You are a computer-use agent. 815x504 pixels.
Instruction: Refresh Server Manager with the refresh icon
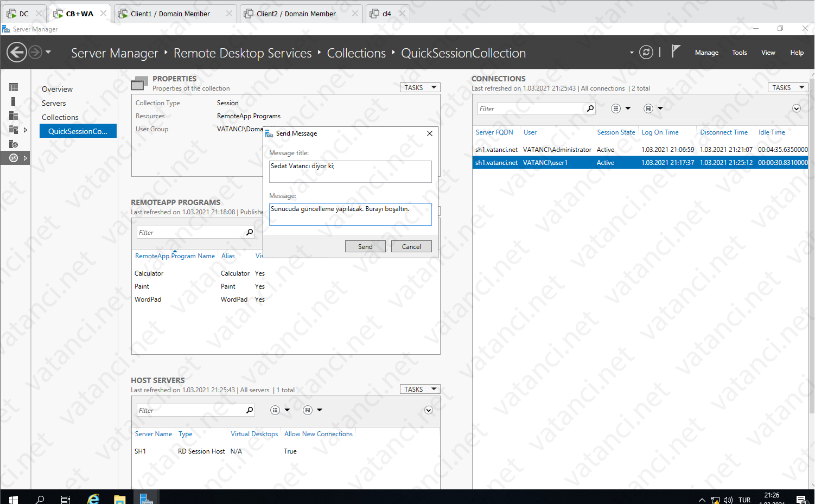[x=646, y=52]
